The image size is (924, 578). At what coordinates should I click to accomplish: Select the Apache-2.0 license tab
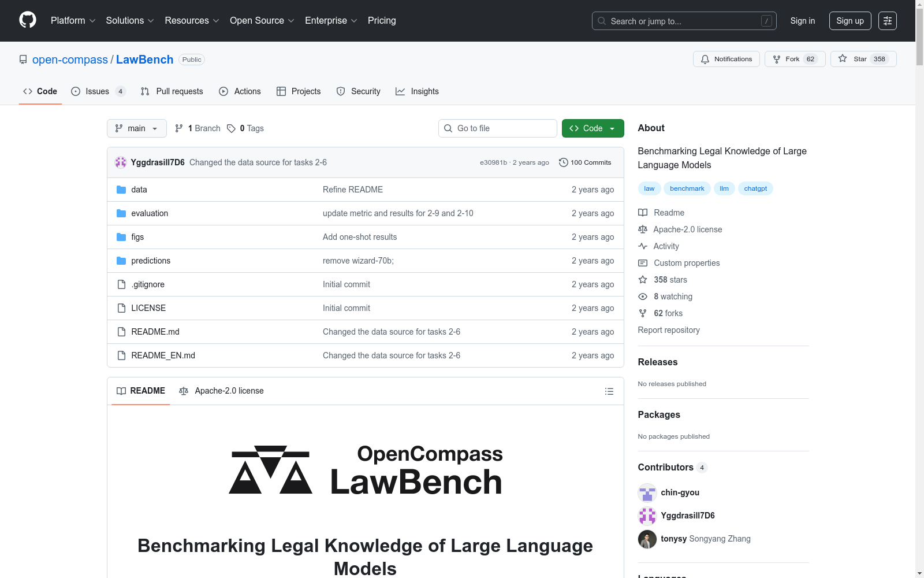click(222, 391)
